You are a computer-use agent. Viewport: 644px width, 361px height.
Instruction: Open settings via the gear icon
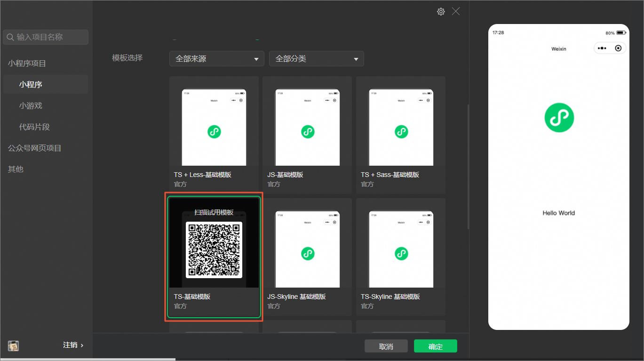[x=441, y=12]
